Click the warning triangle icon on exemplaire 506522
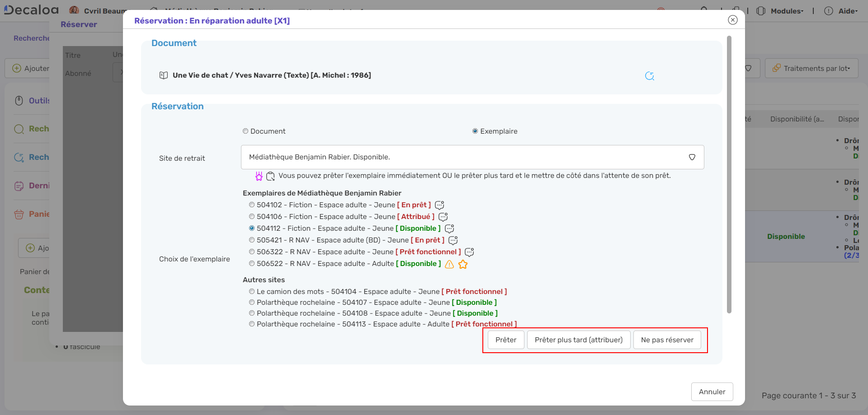Screen dimensions: 868x415 pyautogui.click(x=449, y=264)
